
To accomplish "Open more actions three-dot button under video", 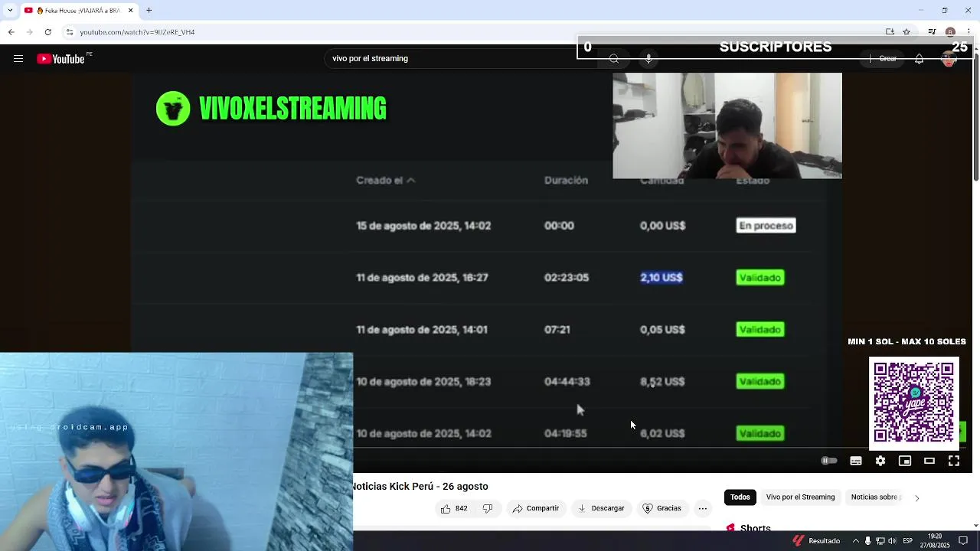I will coord(702,508).
